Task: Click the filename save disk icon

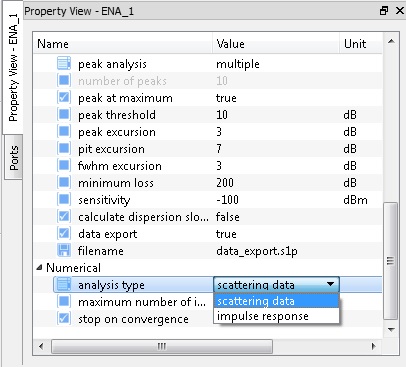Action: pos(64,250)
